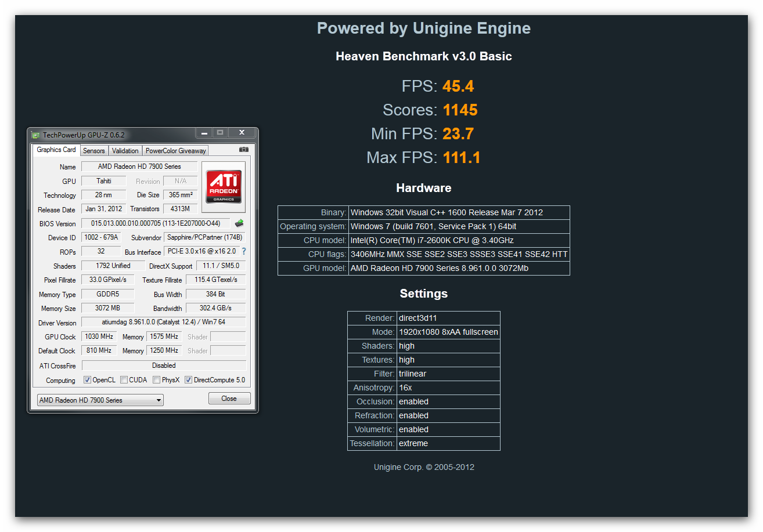Toggle the CUDA checkbox

point(124,380)
